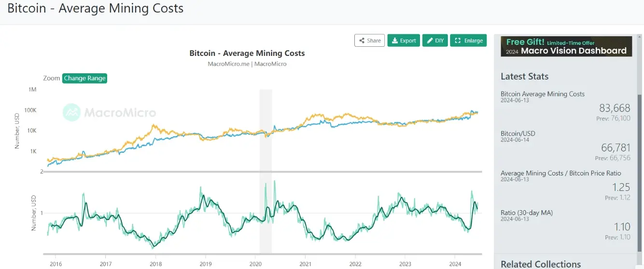The height and width of the screenshot is (269, 644).
Task: Click Average Mining Costs / Bitcoin Price Ratio
Action: tap(561, 173)
